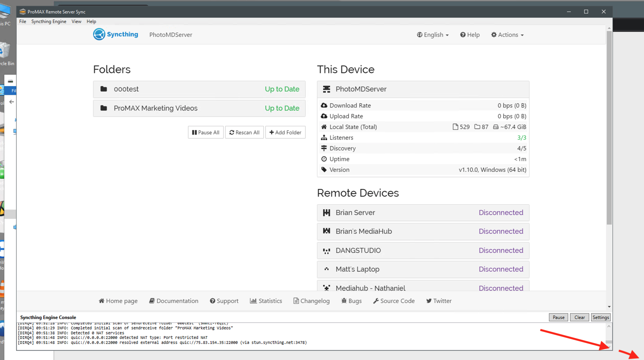644x360 pixels.
Task: Click the oootest folder icon
Action: coord(103,89)
